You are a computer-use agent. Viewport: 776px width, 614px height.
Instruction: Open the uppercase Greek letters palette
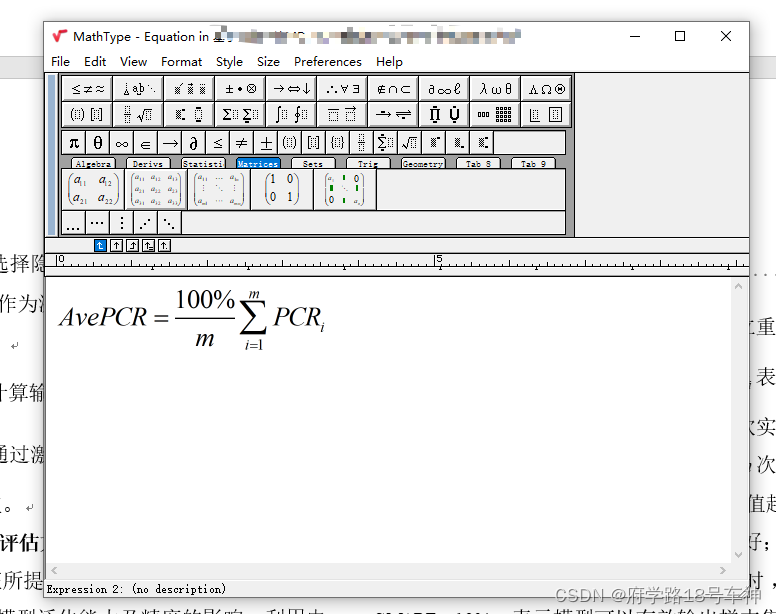(x=546, y=89)
